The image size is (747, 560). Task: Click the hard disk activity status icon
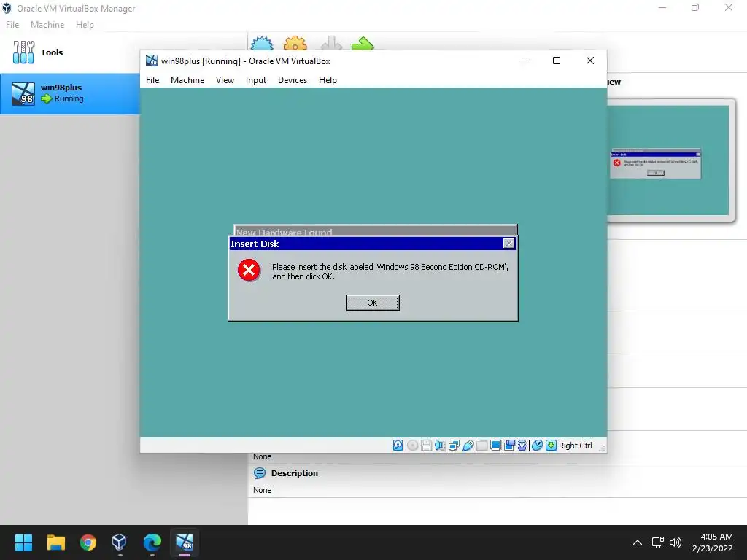[x=398, y=446]
